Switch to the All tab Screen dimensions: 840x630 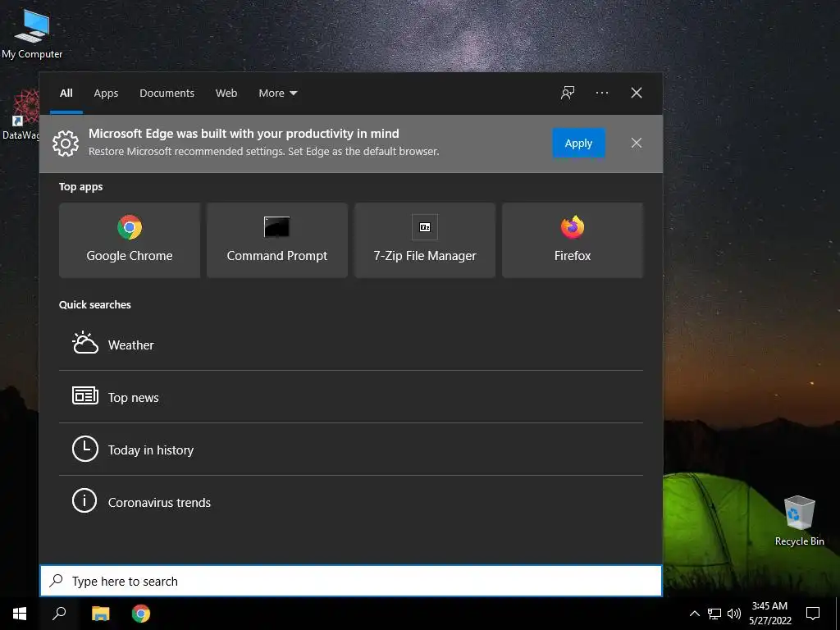tap(66, 94)
